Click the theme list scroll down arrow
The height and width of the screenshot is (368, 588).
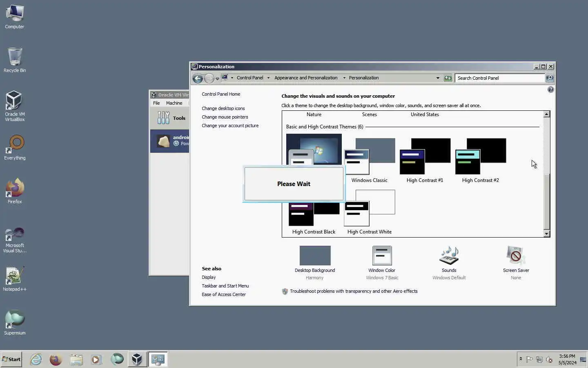click(546, 233)
